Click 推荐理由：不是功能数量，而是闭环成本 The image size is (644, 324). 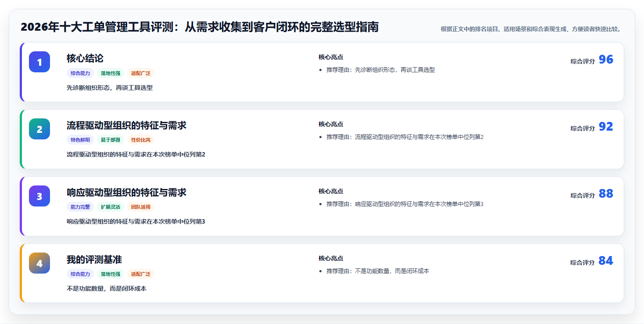(x=378, y=271)
